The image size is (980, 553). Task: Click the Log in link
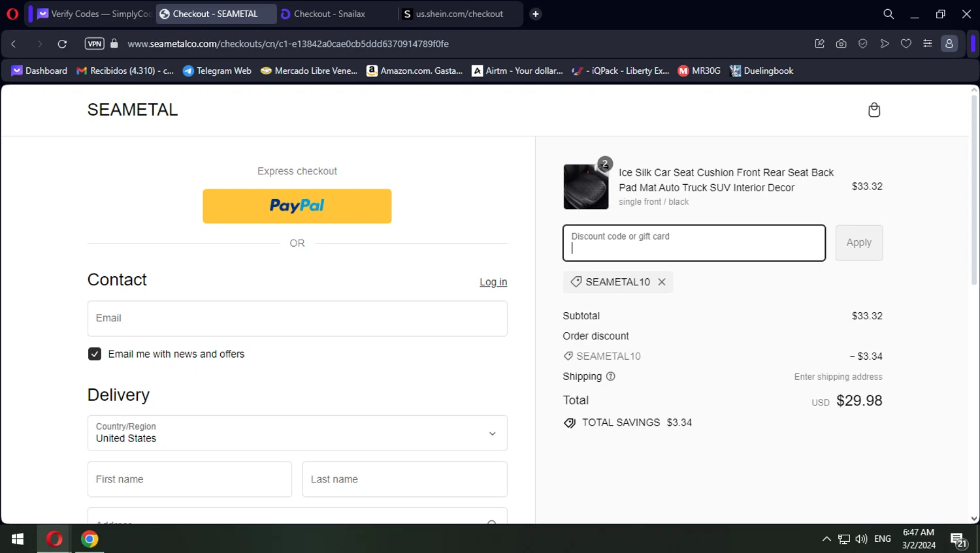(493, 282)
